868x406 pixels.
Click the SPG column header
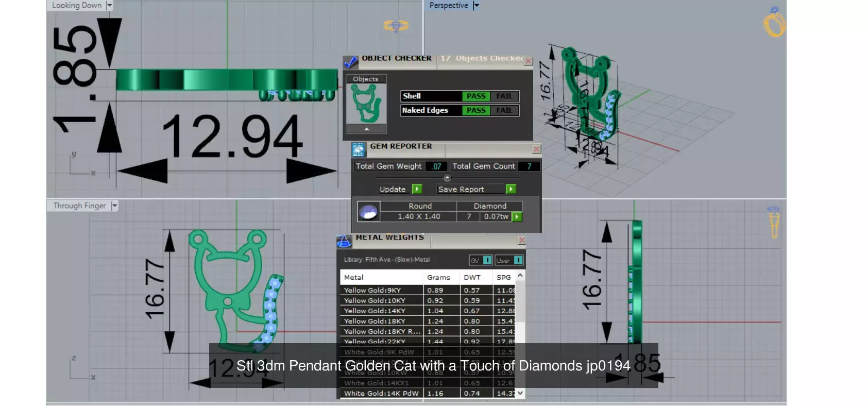(x=504, y=277)
